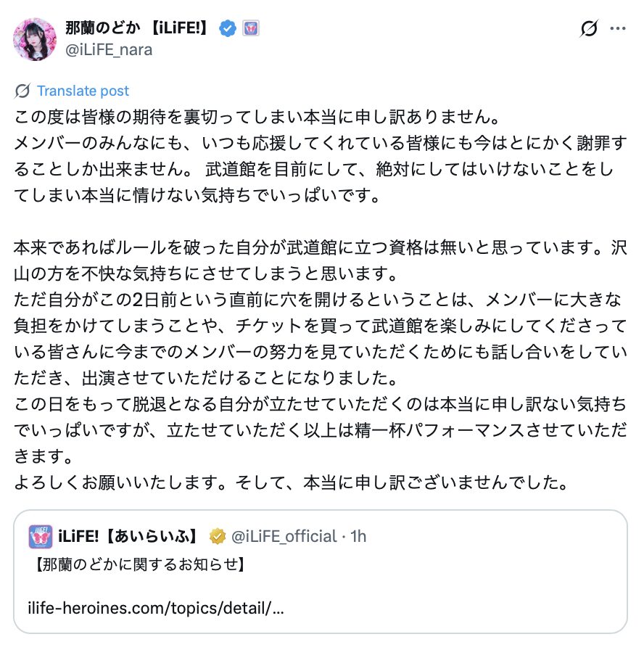Viewport: 644px width, 650px height.
Task: Click the affiliation badge beside the blue checkmark
Action: tap(250, 29)
